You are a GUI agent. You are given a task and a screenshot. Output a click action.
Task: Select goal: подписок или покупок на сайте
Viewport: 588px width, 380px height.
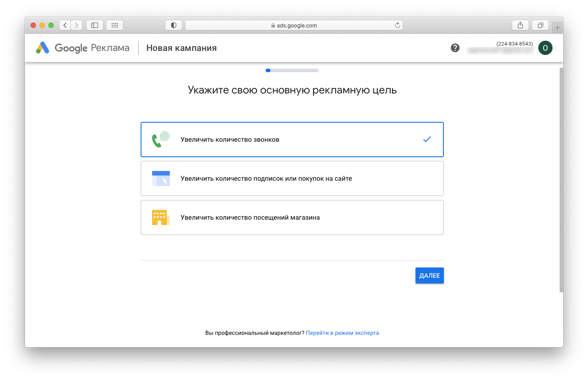(292, 178)
